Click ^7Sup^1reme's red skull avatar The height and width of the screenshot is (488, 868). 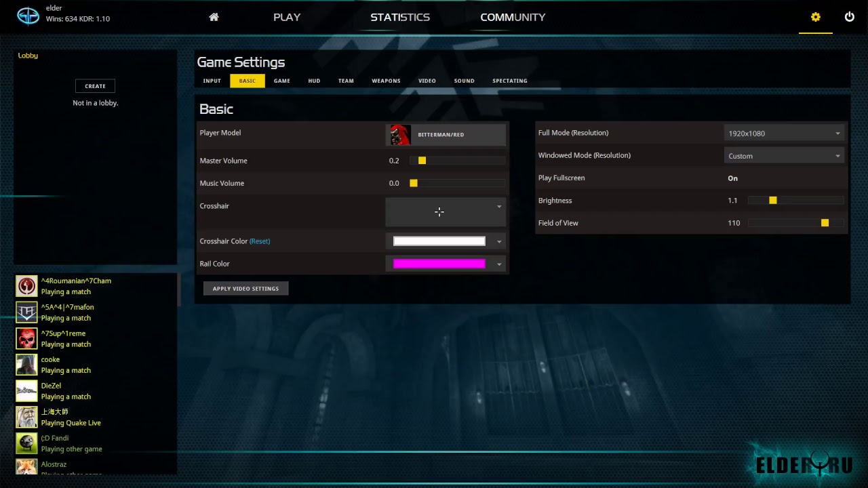pos(26,338)
